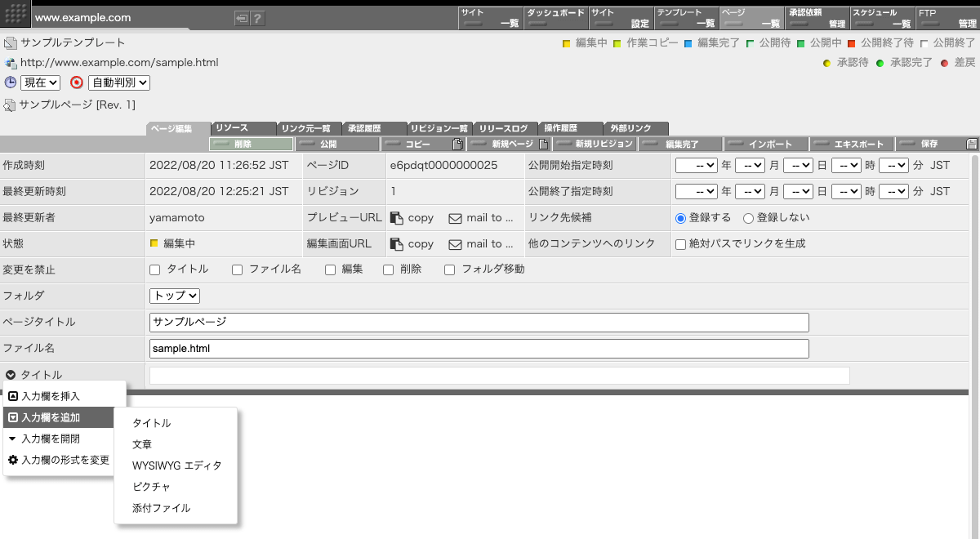Select WYSIWYG エディタ from the 入力欄を追加 submenu
This screenshot has width=980, height=539.
(x=176, y=465)
